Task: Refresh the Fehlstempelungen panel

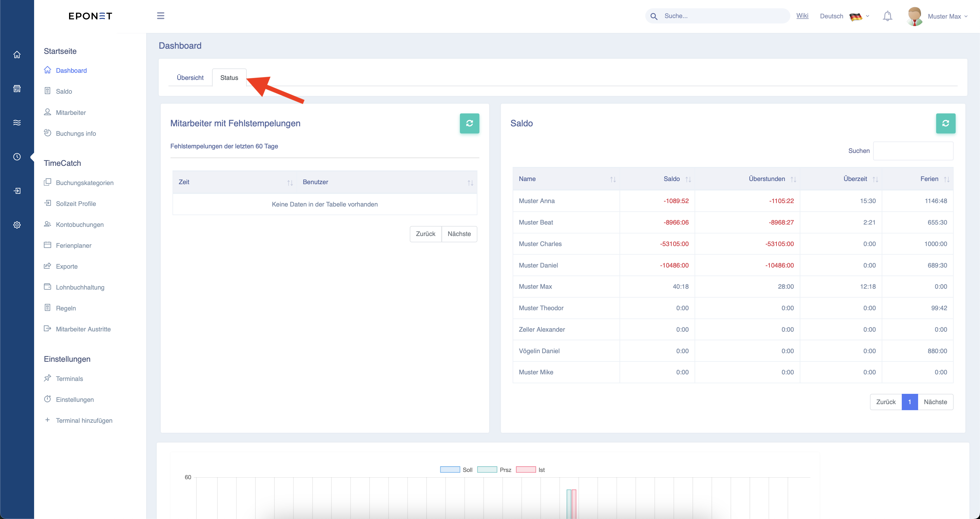Action: (469, 123)
